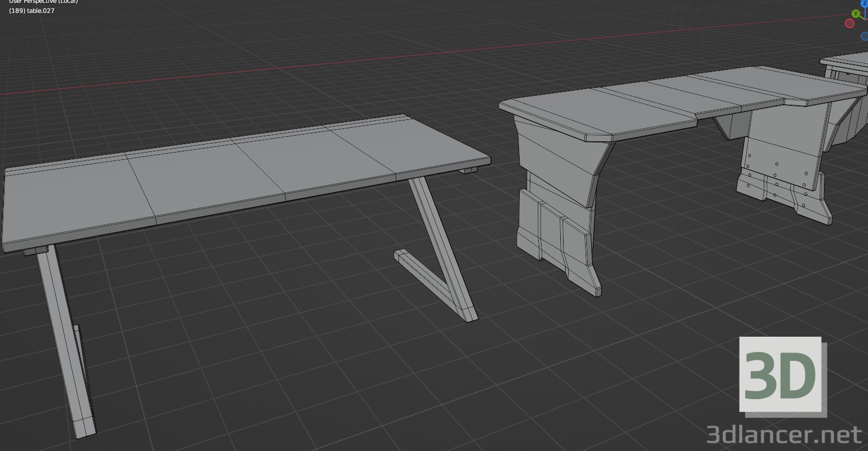Click the blue Z gizmo circle to flip view
Viewport: 868px width, 451px height.
pyautogui.click(x=864, y=3)
